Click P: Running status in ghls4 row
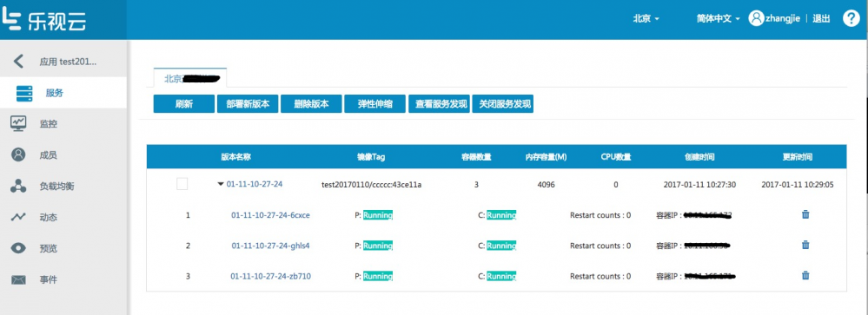 click(x=374, y=246)
